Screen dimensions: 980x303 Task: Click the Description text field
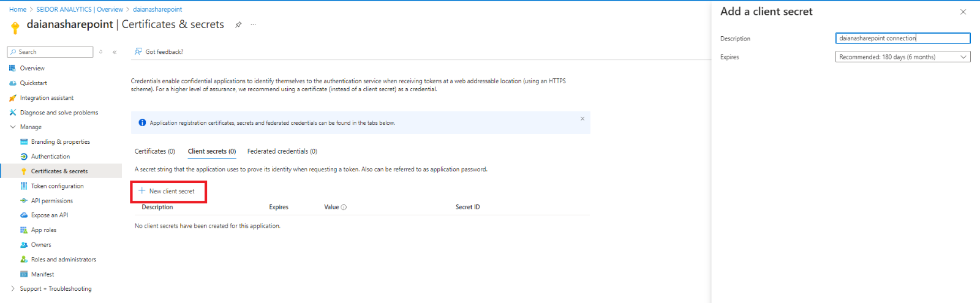902,38
